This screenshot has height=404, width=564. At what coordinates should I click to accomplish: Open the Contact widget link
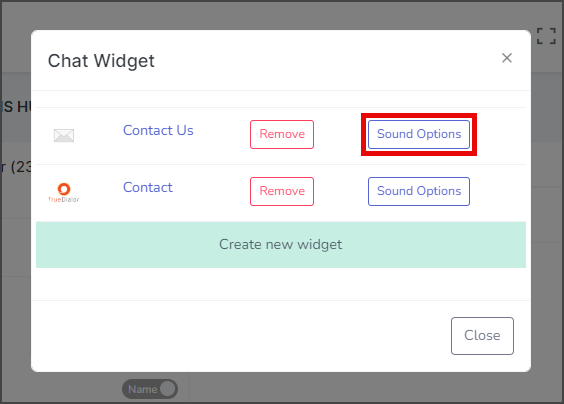pos(148,187)
